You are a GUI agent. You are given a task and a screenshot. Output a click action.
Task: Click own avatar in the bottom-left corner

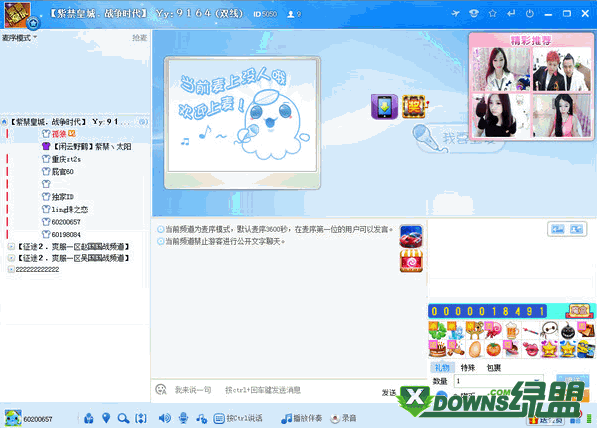[x=13, y=418]
